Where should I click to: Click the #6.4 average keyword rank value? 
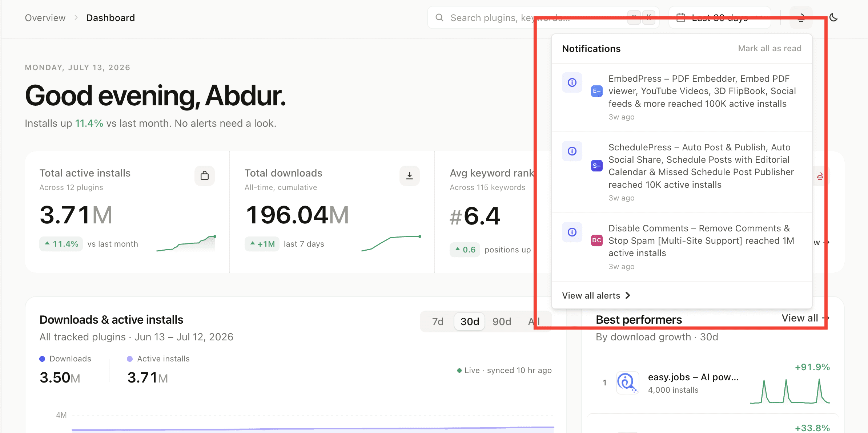point(475,216)
